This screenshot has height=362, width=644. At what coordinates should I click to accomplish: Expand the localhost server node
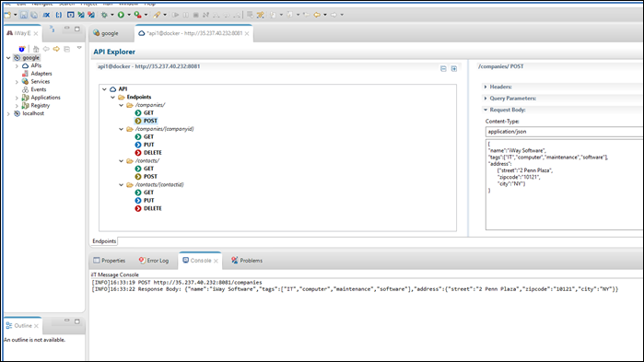pos(8,113)
